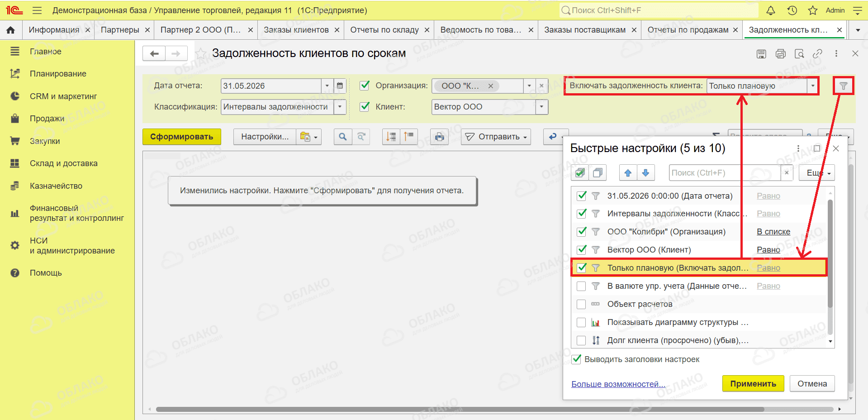This screenshot has width=868, height=420.
Task: Click the find next search icon
Action: click(x=361, y=137)
